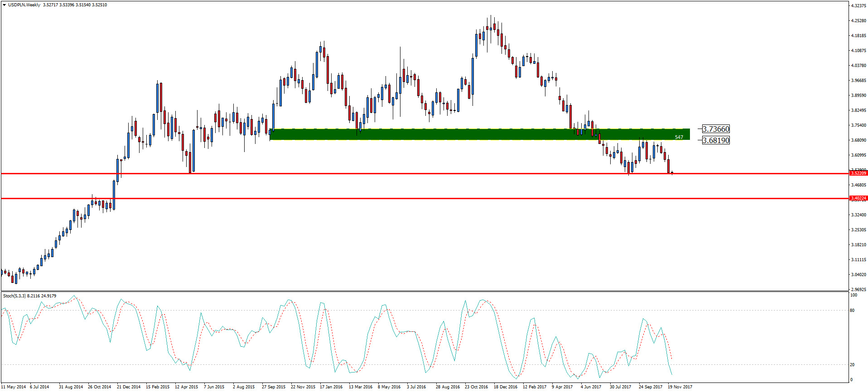868x392 pixels.
Task: Click the 80 level on stochastic scale
Action: click(853, 311)
